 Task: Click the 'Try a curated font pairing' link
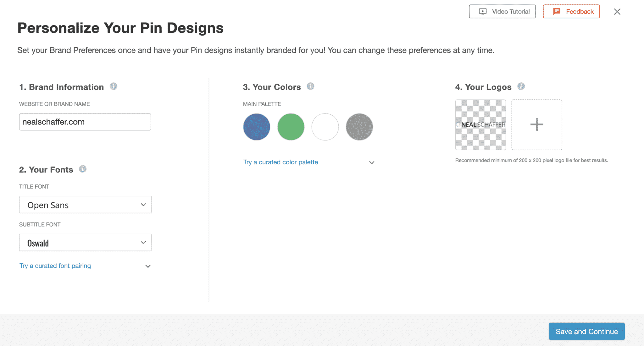55,266
